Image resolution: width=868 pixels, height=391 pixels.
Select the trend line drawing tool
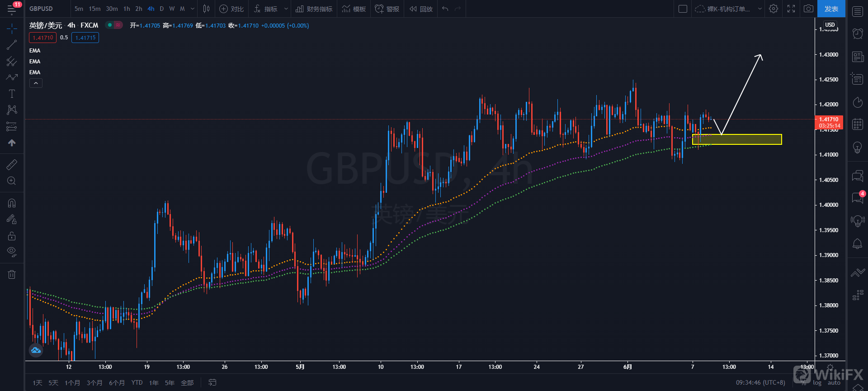tap(12, 45)
